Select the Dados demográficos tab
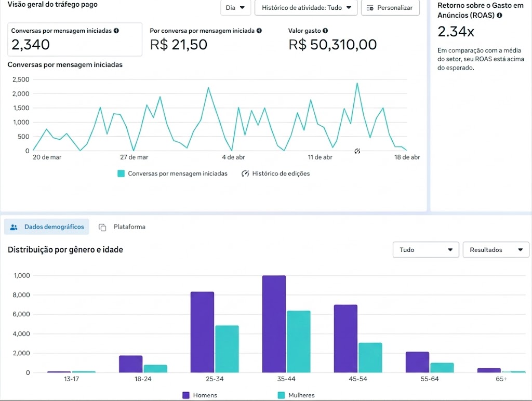532x401 pixels. [x=47, y=227]
